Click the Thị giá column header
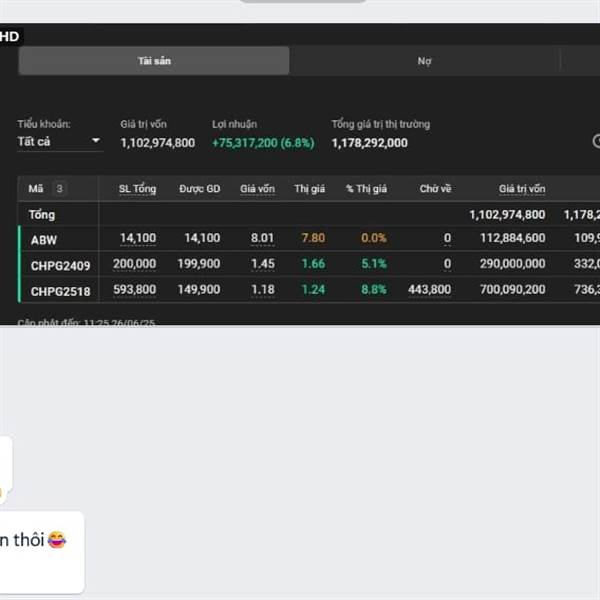The image size is (600, 600). pyautogui.click(x=310, y=189)
